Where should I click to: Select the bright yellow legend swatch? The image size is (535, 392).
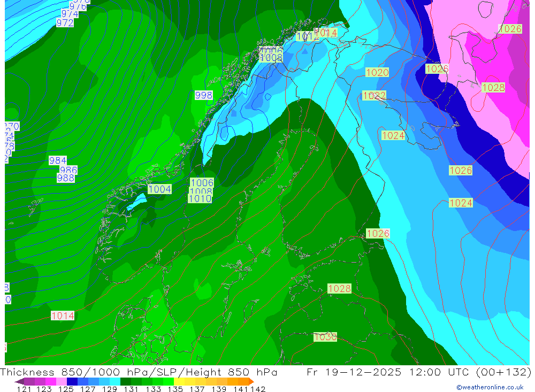(x=179, y=381)
